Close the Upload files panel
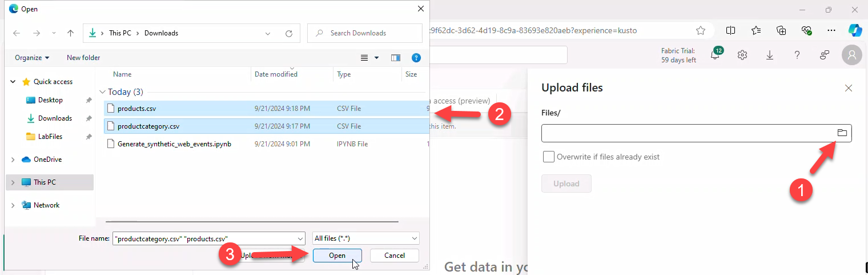The width and height of the screenshot is (868, 275). tap(849, 88)
